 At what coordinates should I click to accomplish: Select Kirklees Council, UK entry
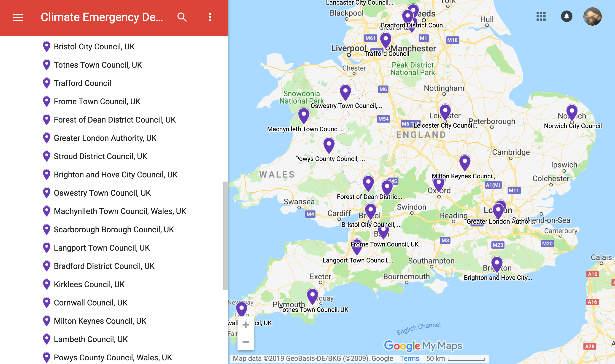tap(89, 284)
